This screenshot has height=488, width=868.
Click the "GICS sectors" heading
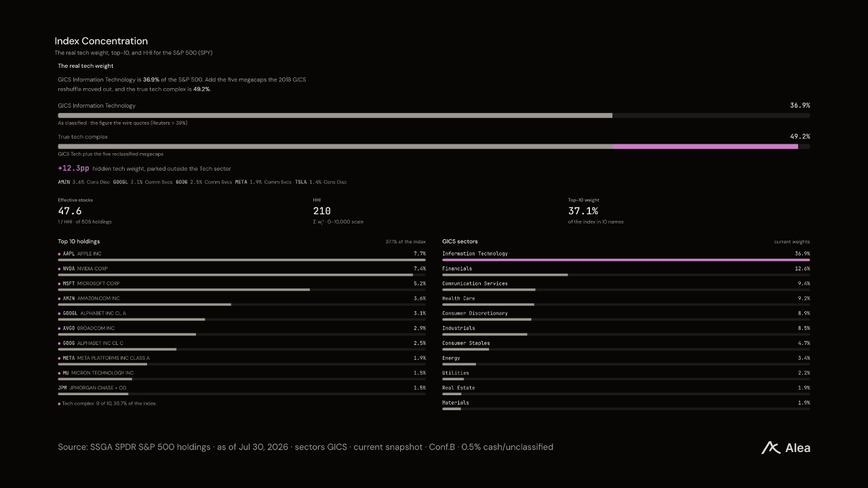click(x=460, y=241)
